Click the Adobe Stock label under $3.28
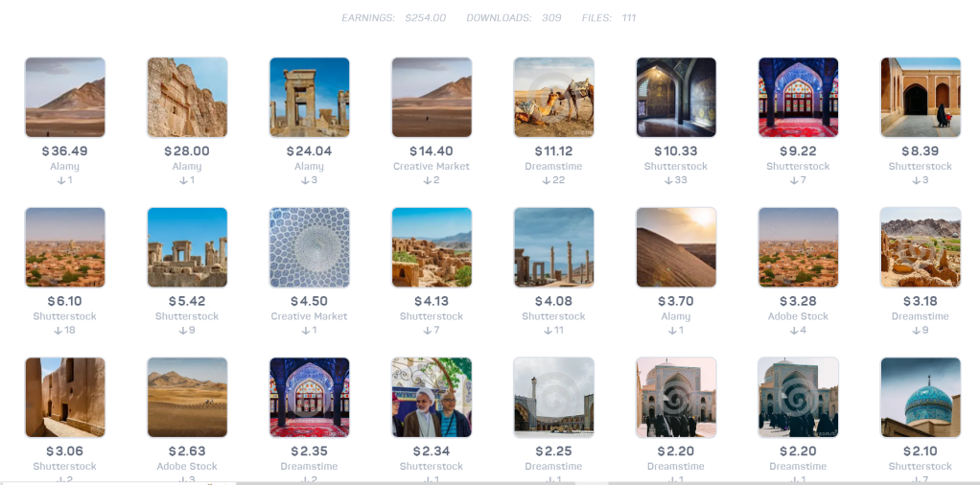The image size is (980, 485). [x=798, y=316]
